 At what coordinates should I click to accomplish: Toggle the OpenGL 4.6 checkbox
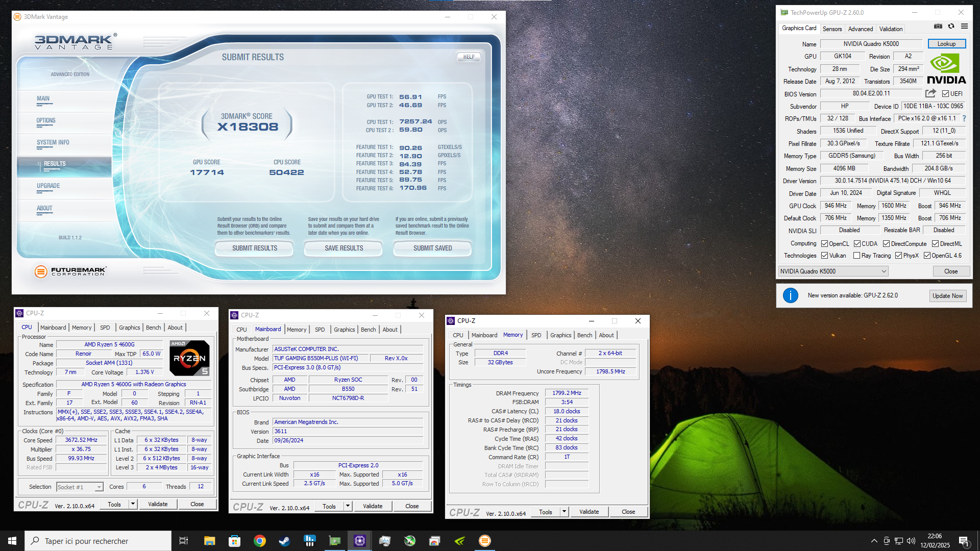pos(927,256)
